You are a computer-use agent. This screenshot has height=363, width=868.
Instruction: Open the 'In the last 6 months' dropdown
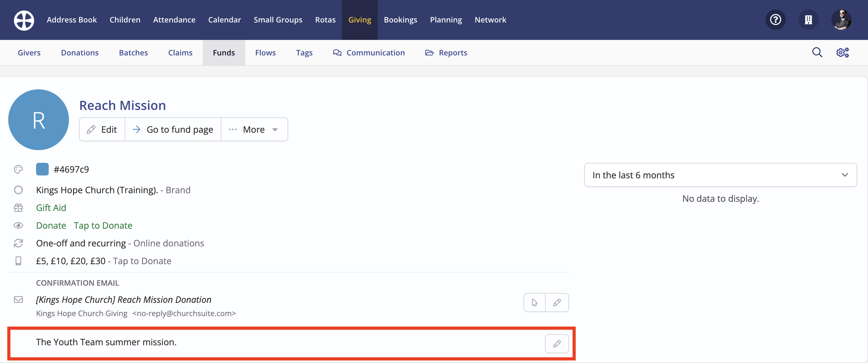click(x=720, y=175)
